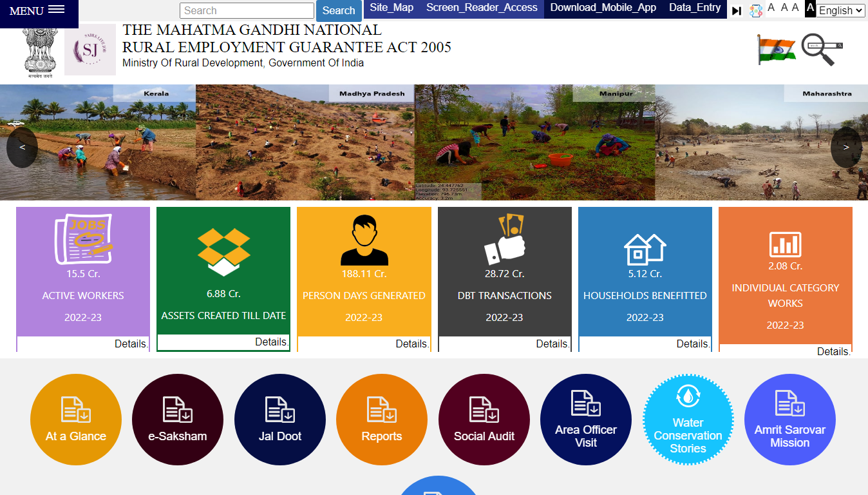Open the English language dropdown

pyautogui.click(x=840, y=10)
